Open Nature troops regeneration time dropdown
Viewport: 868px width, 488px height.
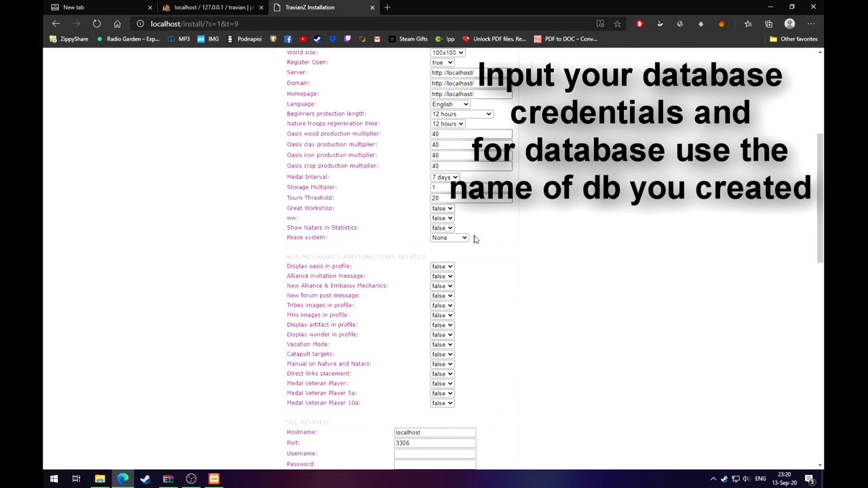448,124
